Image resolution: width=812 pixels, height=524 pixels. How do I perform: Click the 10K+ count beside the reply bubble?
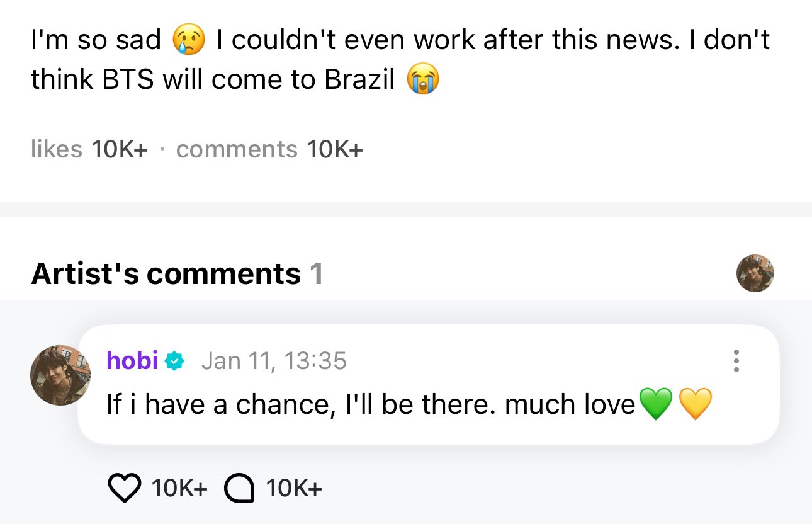(x=294, y=488)
